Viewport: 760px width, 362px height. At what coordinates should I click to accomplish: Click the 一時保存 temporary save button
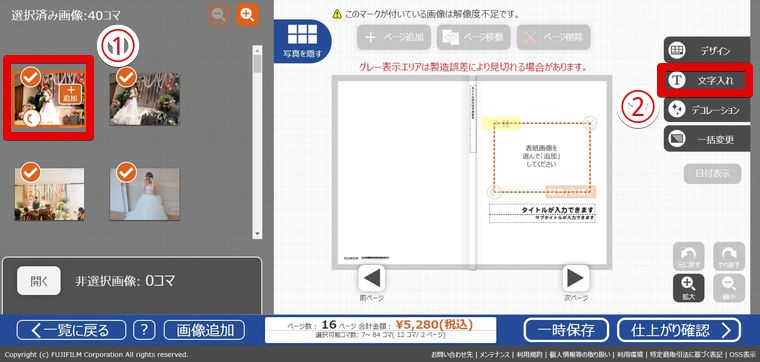coord(566,331)
